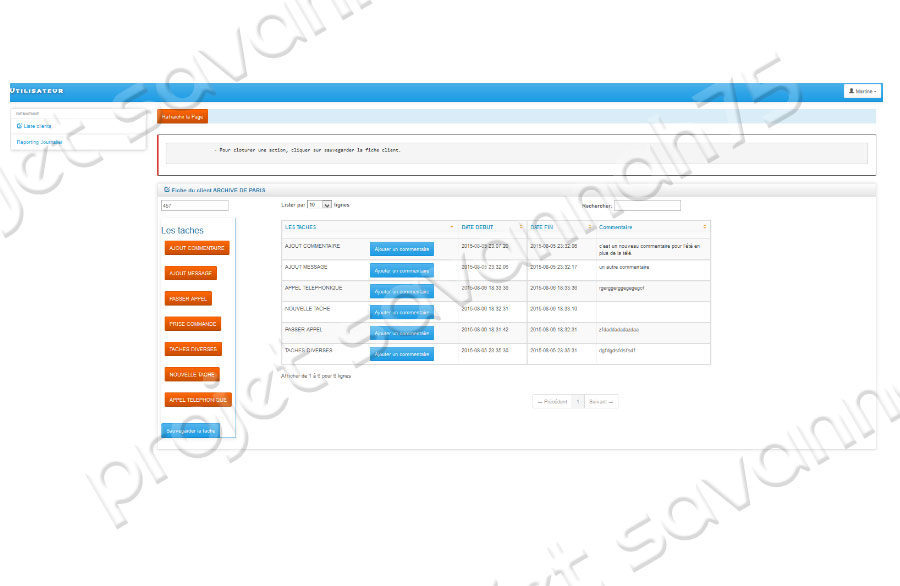This screenshot has height=586, width=900.
Task: Click the Rechercher search field
Action: coord(647,206)
